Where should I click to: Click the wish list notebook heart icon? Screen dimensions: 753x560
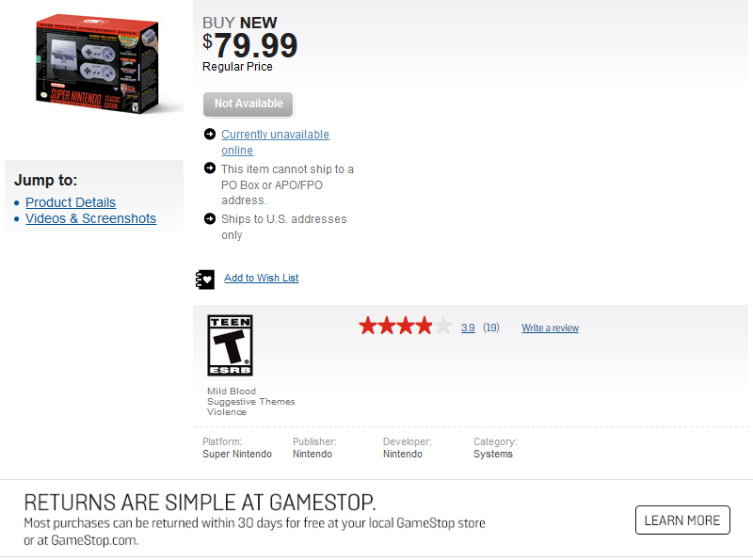[205, 279]
